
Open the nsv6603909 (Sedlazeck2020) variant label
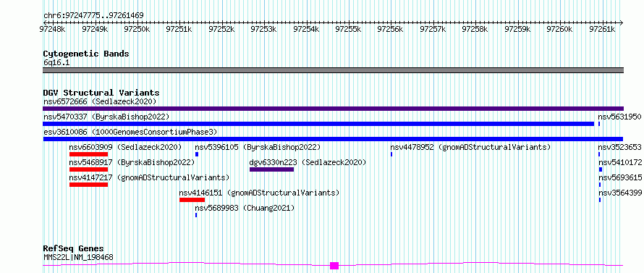tap(125, 147)
